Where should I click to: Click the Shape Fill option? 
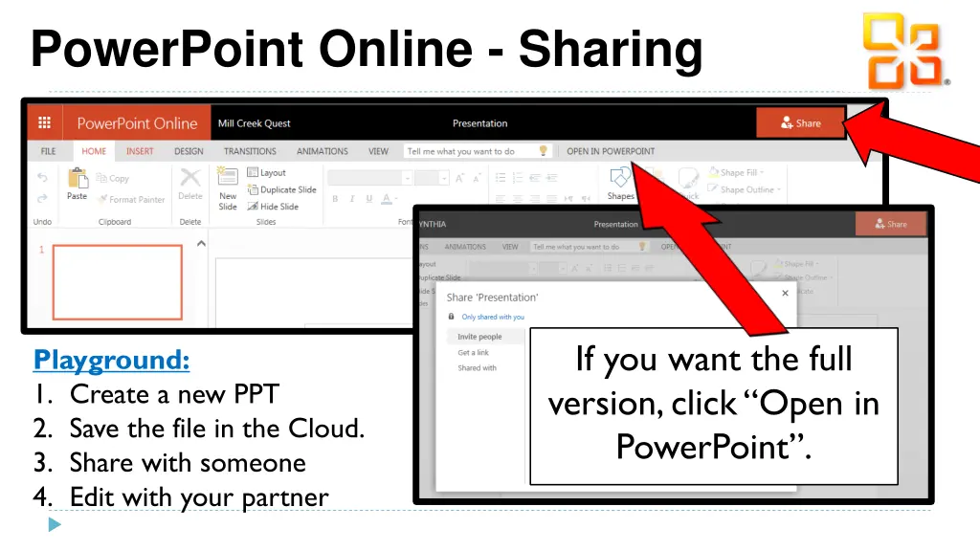(x=736, y=172)
